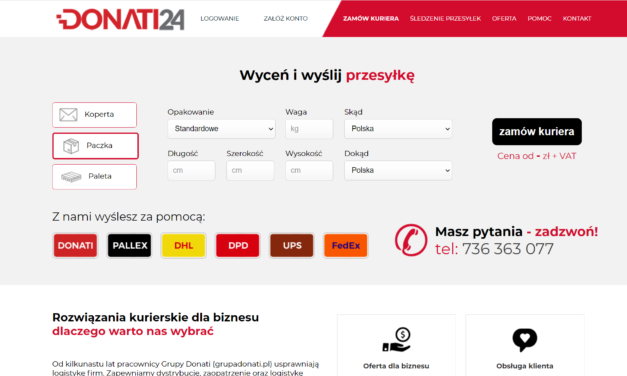627x376 pixels.
Task: Open ŚLEDZENIE PRZESYŁEK menu item
Action: pos(445,18)
